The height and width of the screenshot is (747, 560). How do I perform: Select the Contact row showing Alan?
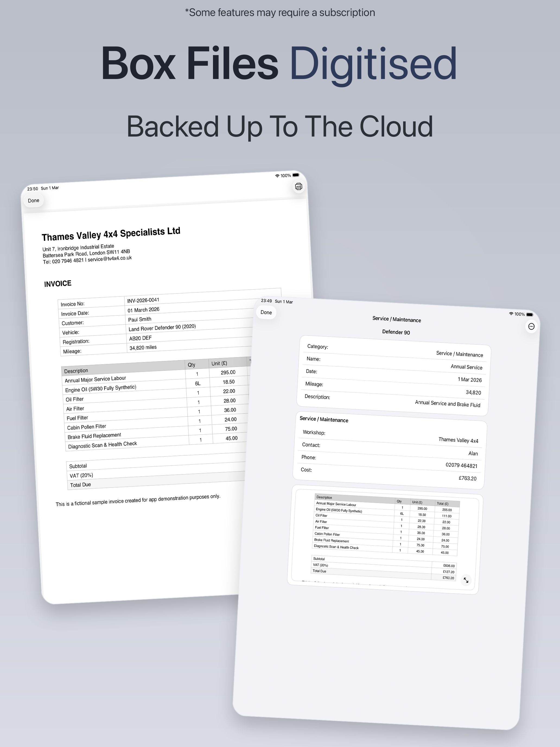click(x=390, y=449)
